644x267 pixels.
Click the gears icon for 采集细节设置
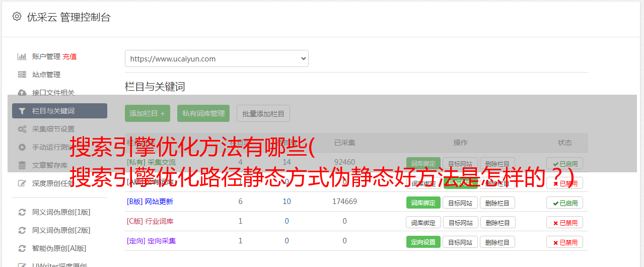tap(22, 129)
